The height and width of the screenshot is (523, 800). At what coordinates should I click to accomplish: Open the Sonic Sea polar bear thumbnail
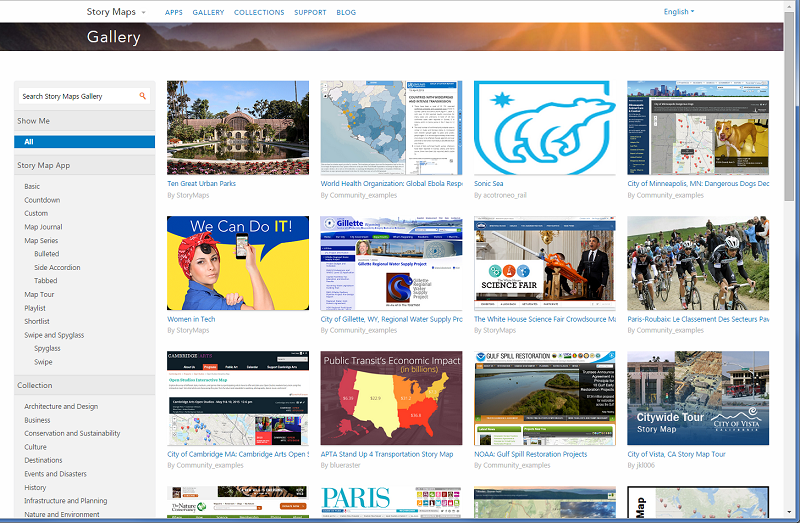click(545, 128)
